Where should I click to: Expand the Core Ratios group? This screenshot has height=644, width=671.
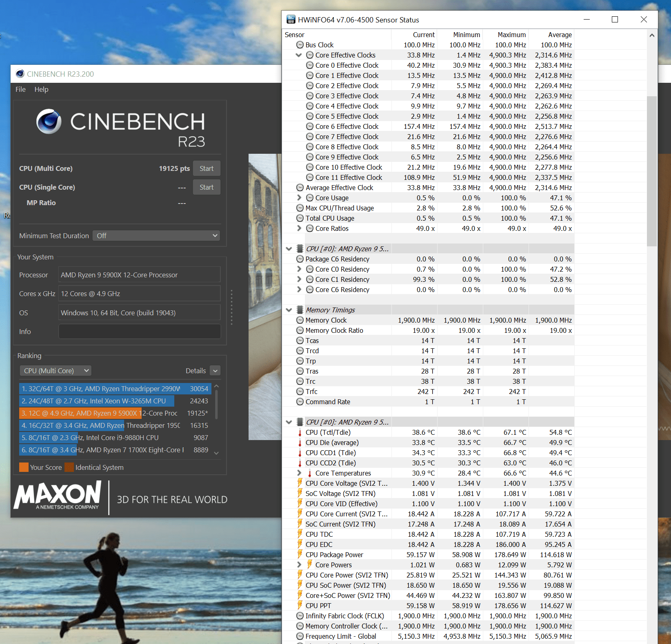pyautogui.click(x=299, y=228)
